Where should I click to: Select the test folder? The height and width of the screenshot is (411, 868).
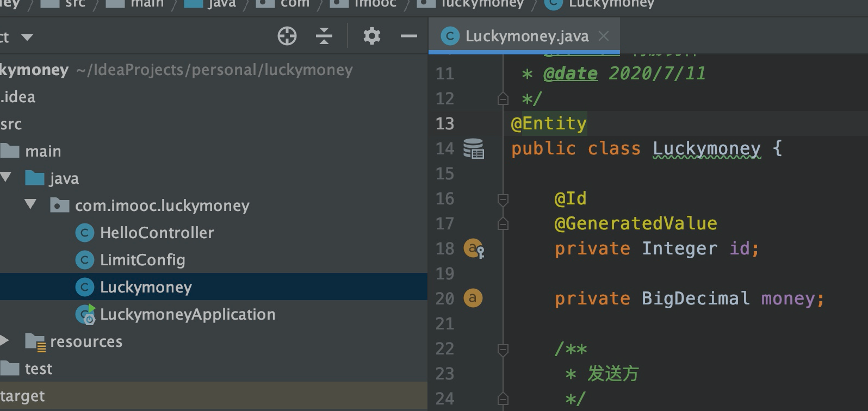click(39, 369)
